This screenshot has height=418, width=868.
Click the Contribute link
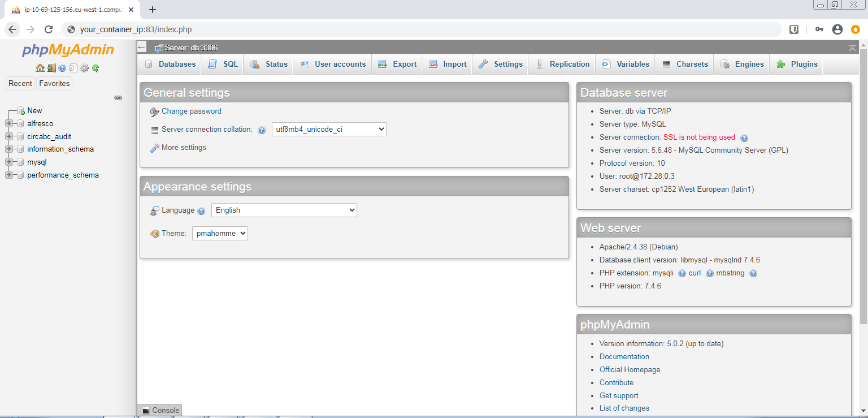(617, 383)
